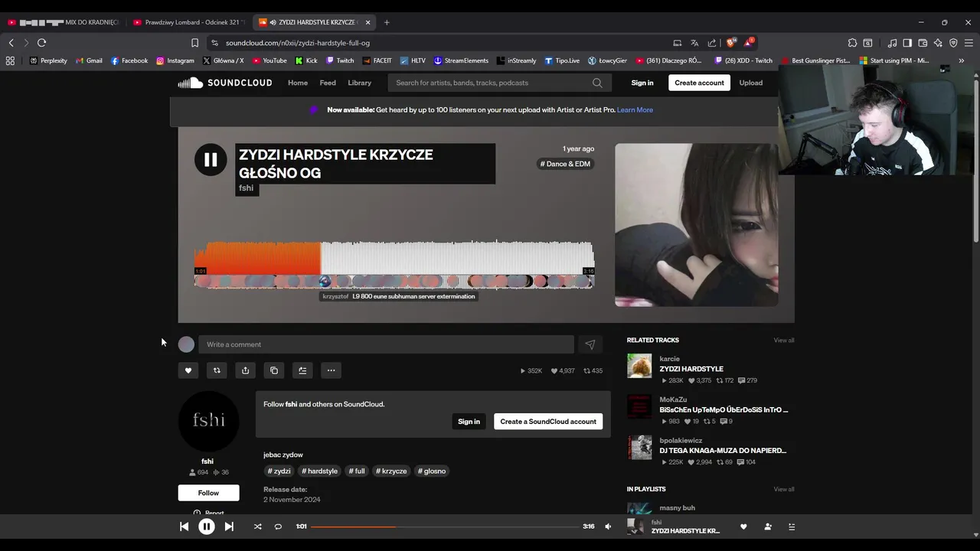Open the track's artwork image
The image size is (980, 551).
(697, 225)
